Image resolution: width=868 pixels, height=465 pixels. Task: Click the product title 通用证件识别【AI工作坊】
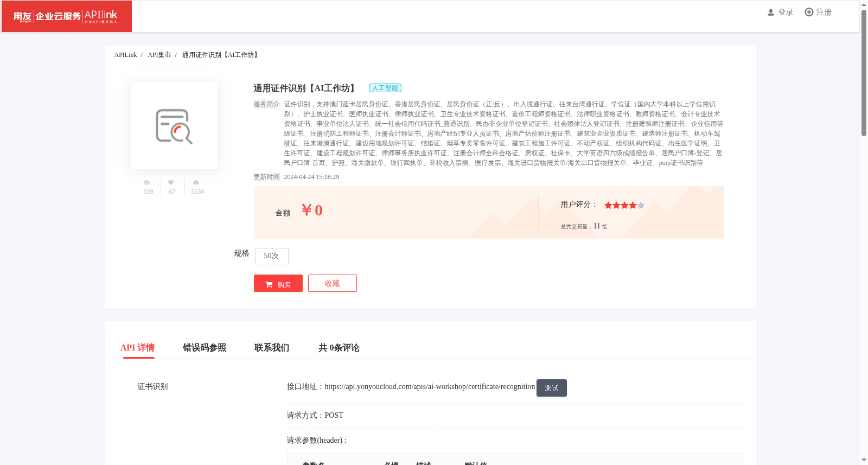[306, 88]
